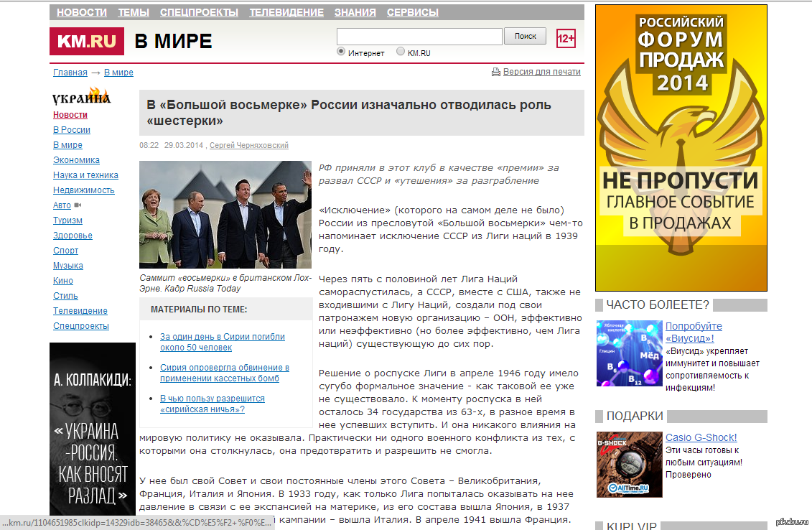The height and width of the screenshot is (530, 812).
Task: Open Сирия опровергла обвинение link
Action: (224, 373)
